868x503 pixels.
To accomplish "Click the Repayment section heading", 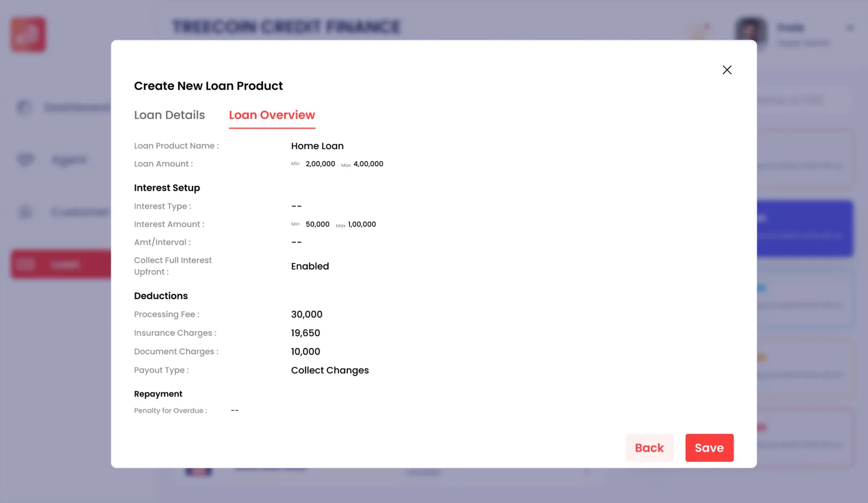I will (158, 394).
